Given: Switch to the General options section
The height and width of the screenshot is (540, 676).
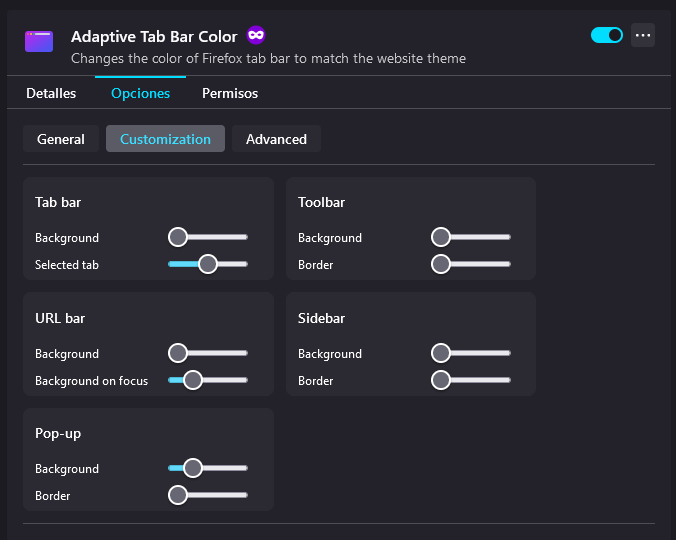Looking at the screenshot, I should 61,139.
